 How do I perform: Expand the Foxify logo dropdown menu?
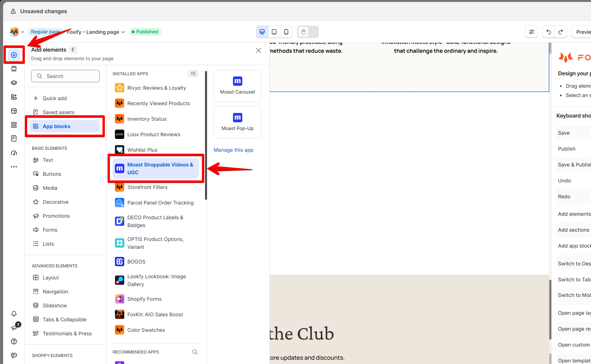tap(17, 32)
